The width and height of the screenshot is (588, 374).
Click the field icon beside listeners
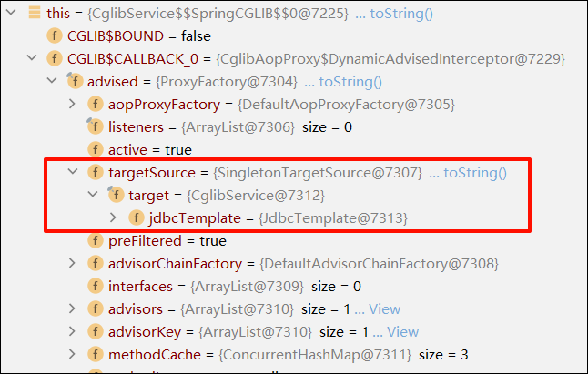pos(95,126)
